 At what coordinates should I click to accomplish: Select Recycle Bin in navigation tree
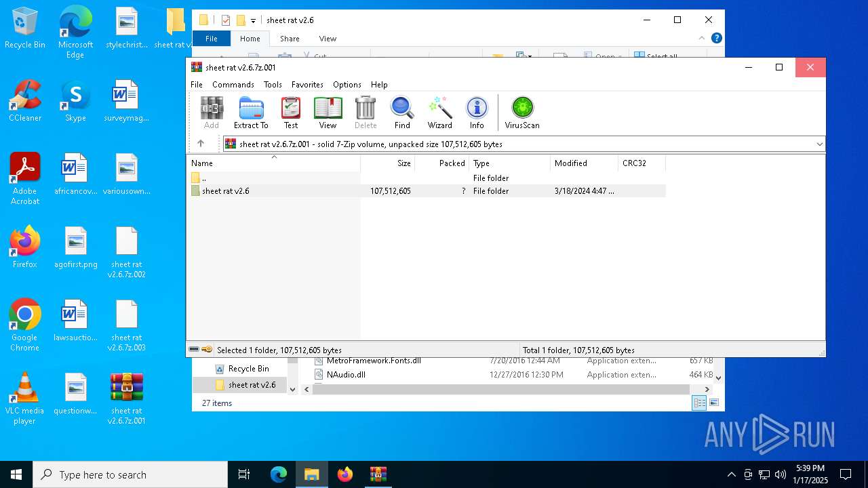tap(248, 369)
